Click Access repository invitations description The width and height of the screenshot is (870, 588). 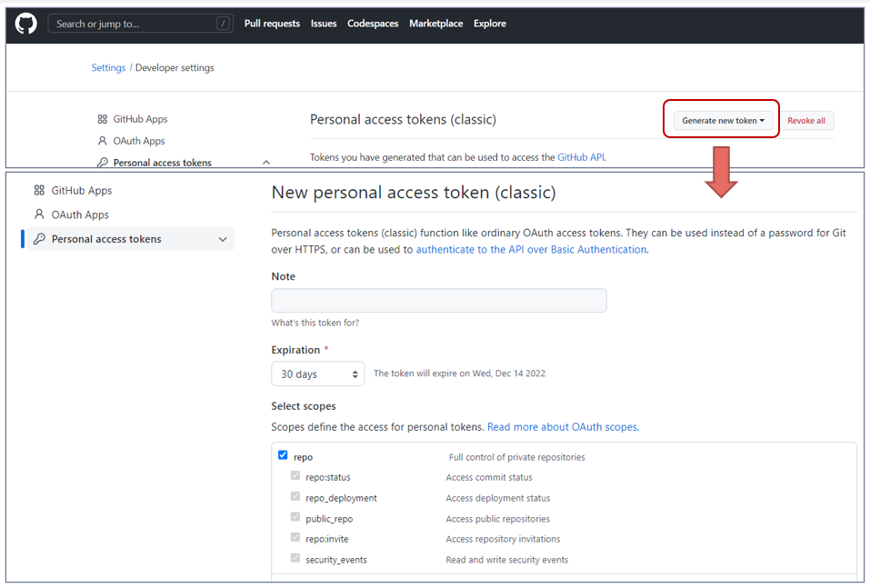(504, 539)
